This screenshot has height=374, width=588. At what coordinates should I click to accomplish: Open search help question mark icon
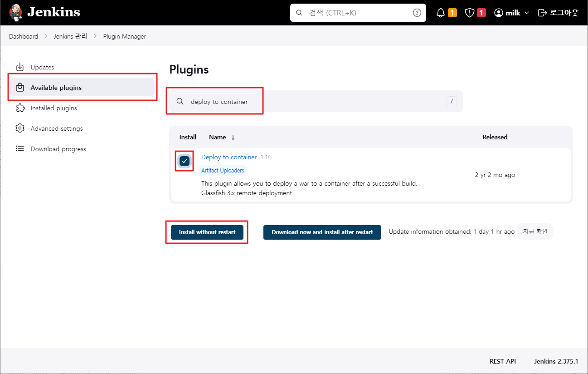click(417, 13)
